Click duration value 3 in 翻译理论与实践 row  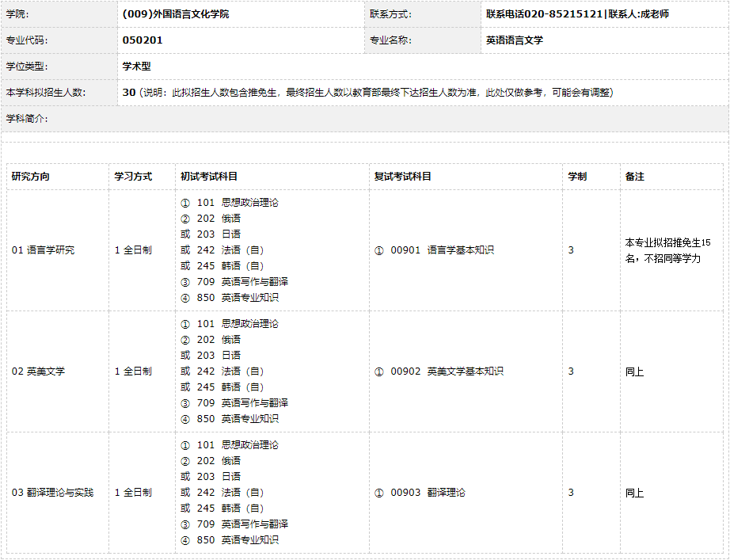pyautogui.click(x=571, y=493)
